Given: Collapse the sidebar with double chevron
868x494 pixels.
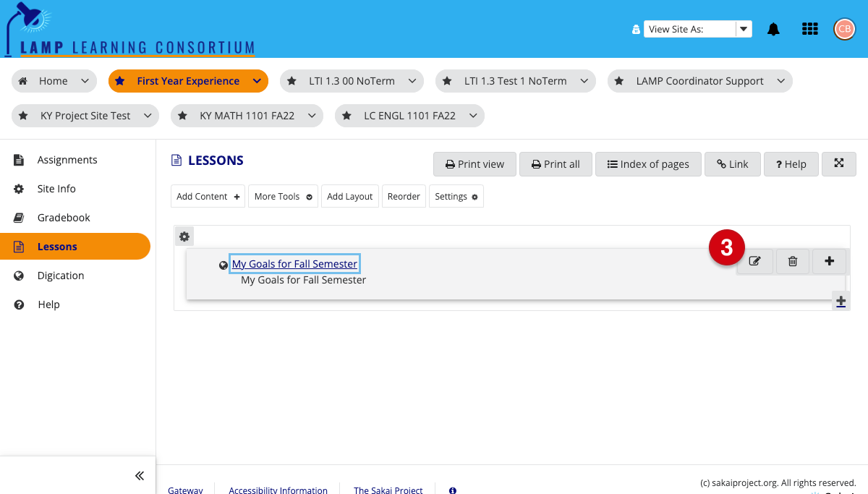Looking at the screenshot, I should (140, 475).
